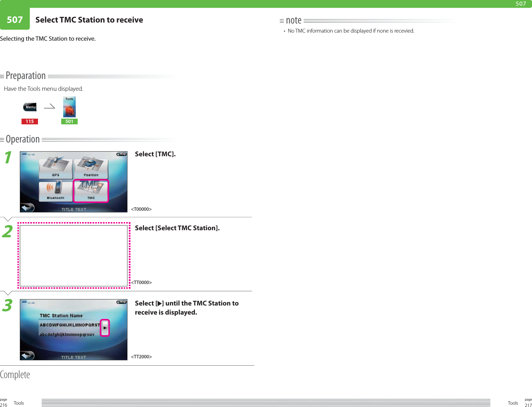Click the clock time in step 1 screen
The image size is (532, 407).
pos(31,155)
